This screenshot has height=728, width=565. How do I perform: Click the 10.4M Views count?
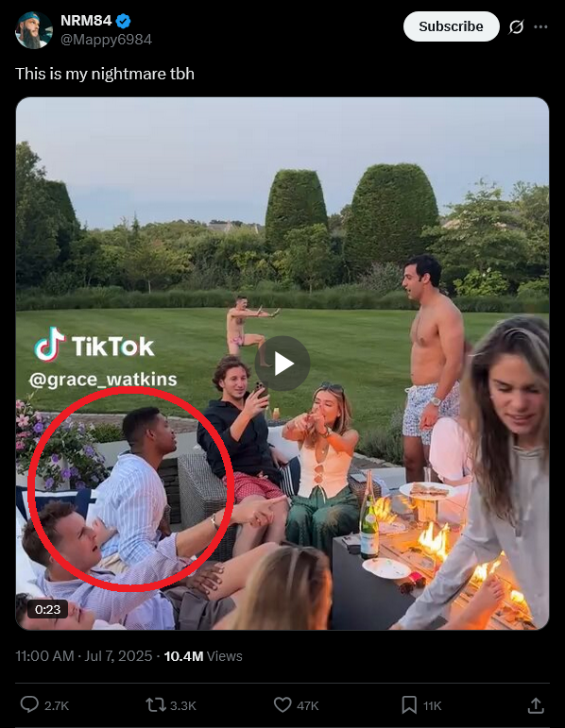point(203,656)
